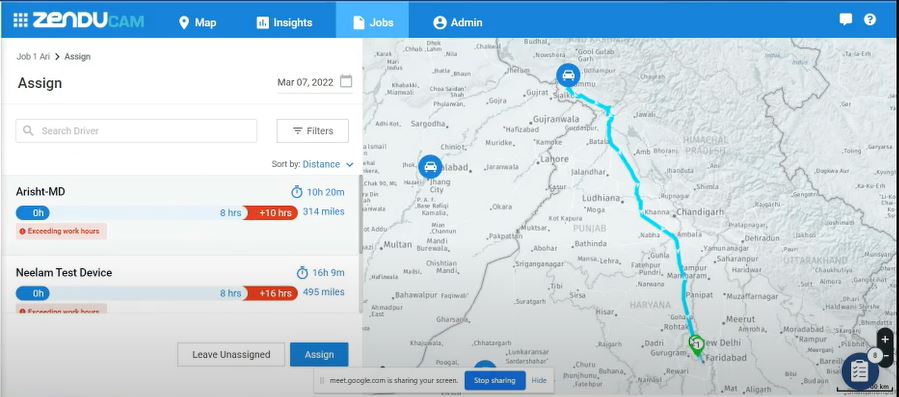Open the help question mark icon
899x397 pixels.
(870, 20)
